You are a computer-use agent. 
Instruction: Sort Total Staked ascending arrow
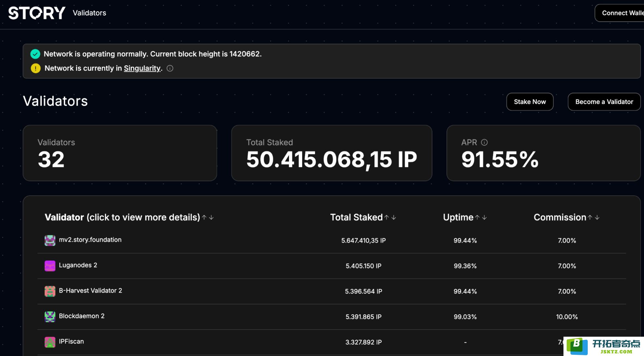pos(387,218)
